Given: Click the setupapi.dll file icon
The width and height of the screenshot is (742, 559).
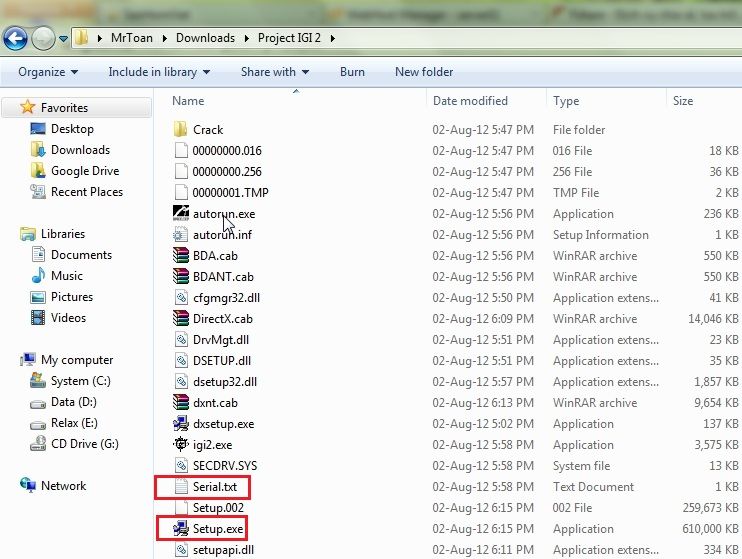Looking at the screenshot, I should [x=181, y=549].
